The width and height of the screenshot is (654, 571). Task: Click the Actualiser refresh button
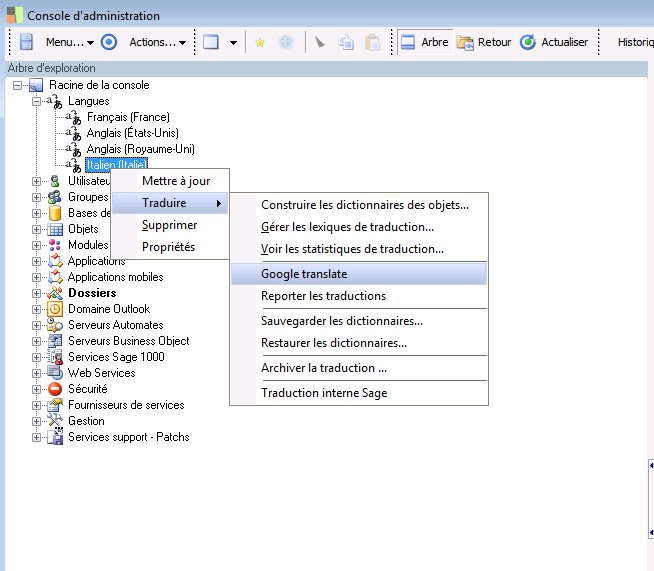coord(554,42)
